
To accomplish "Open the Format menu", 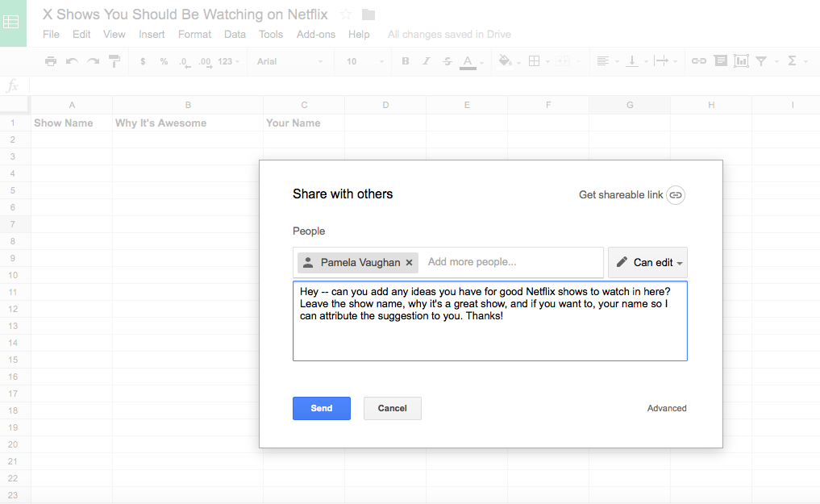I will (194, 34).
